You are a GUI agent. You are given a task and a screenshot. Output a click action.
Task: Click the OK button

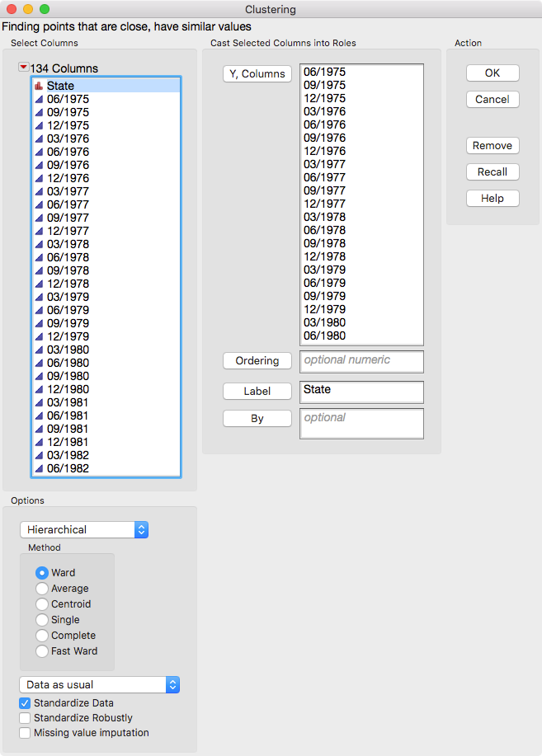(x=493, y=73)
